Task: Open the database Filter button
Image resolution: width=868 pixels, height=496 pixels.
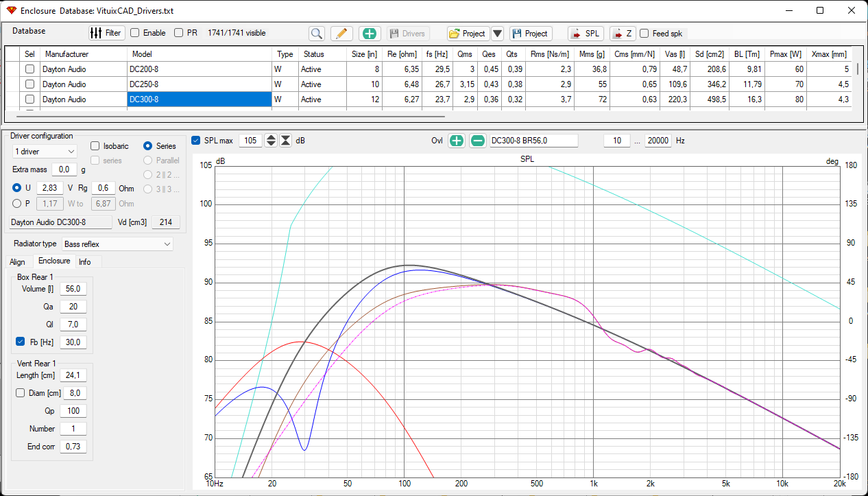Action: tap(106, 33)
